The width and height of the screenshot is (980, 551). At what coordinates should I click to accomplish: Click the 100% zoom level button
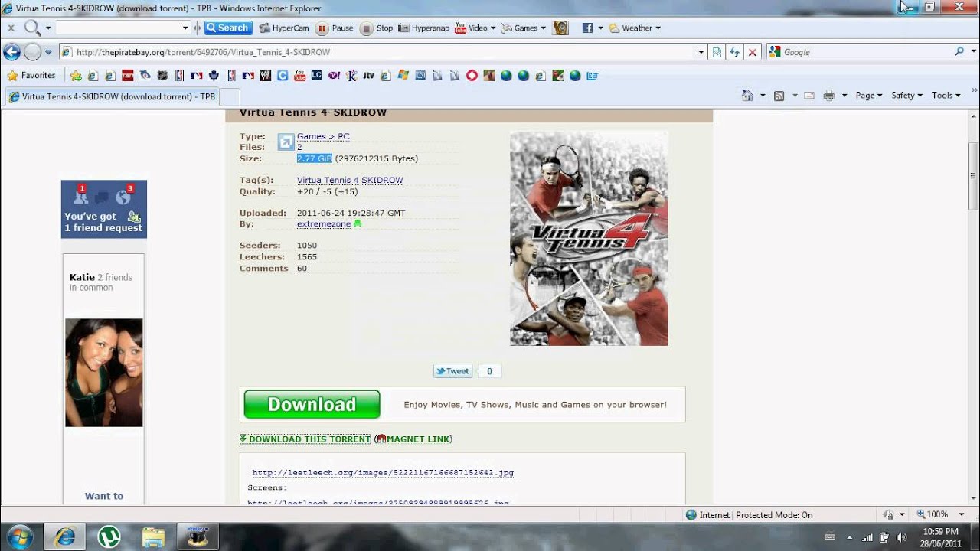click(x=932, y=515)
